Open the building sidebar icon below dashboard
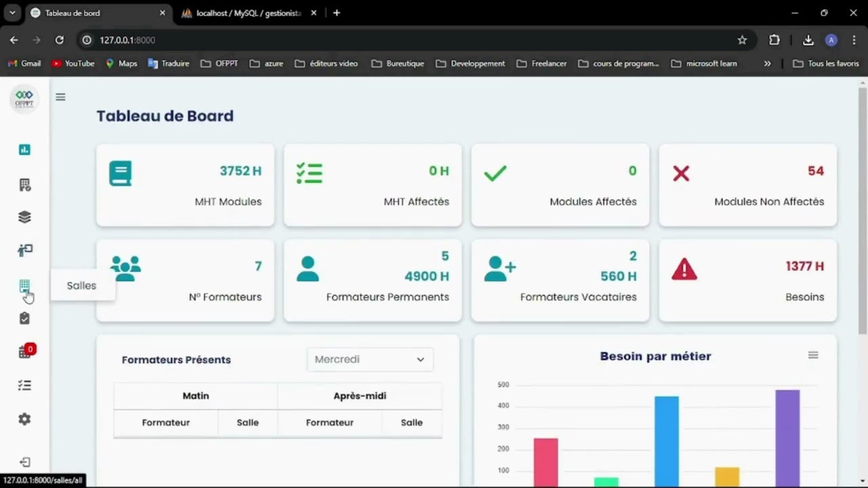Screen dimensions: 868x488 pyautogui.click(x=24, y=185)
